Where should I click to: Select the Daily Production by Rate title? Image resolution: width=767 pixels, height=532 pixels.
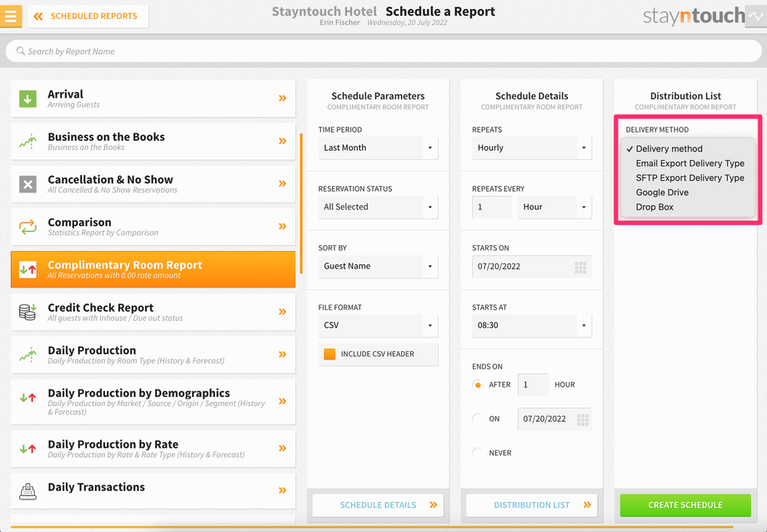pos(113,444)
